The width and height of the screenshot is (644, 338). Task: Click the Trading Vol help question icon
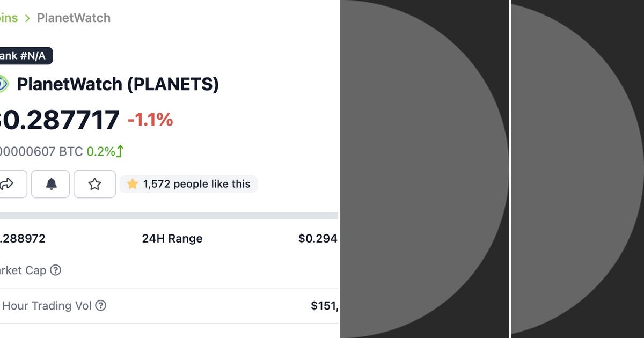coord(100,305)
